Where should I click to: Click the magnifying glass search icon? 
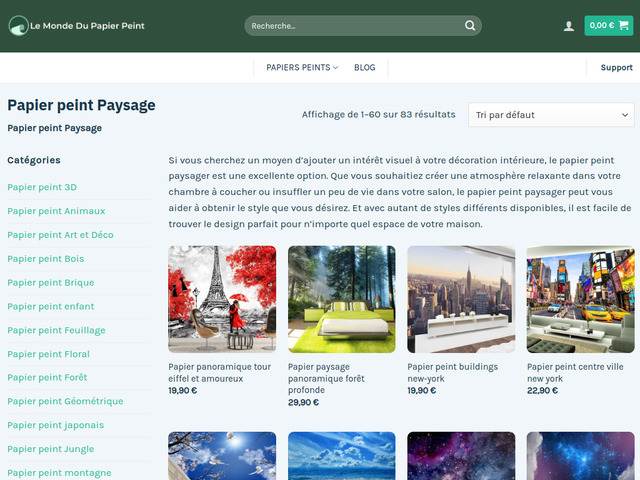pos(469,26)
